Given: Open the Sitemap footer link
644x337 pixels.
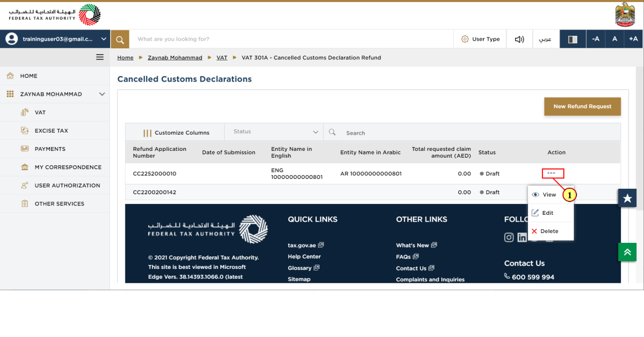Looking at the screenshot, I should [299, 279].
